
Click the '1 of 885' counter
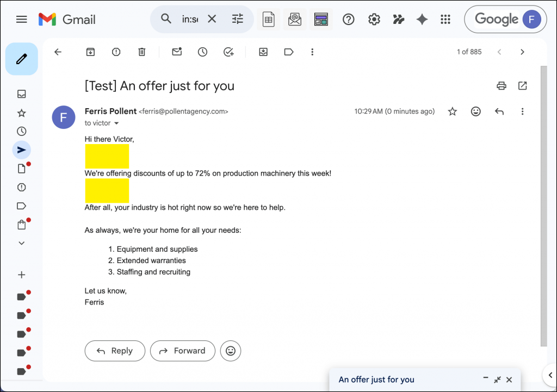click(469, 52)
